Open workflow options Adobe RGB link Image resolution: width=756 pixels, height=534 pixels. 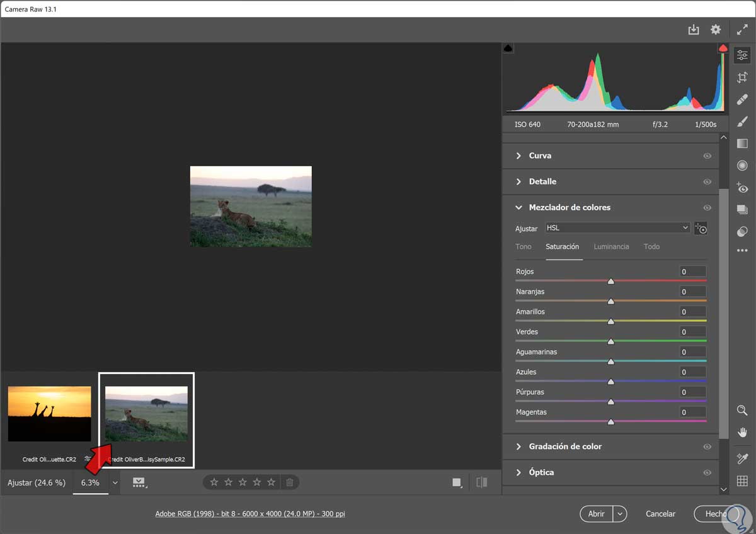tap(250, 514)
